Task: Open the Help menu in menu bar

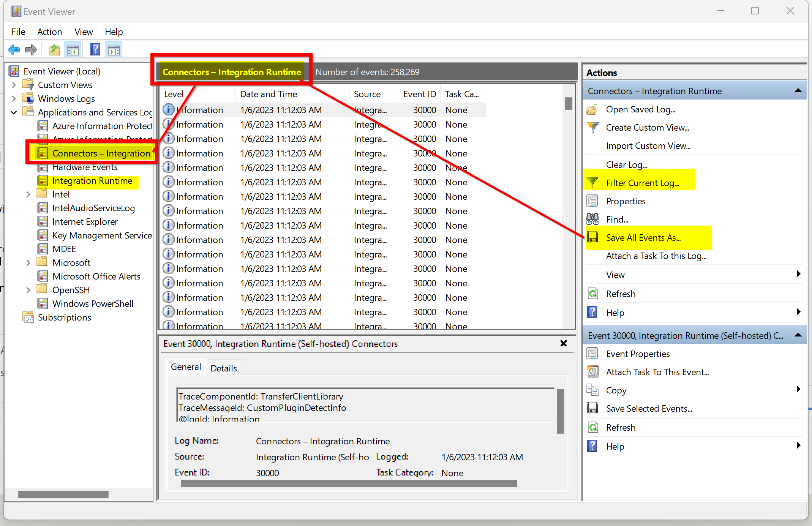Action: [114, 32]
